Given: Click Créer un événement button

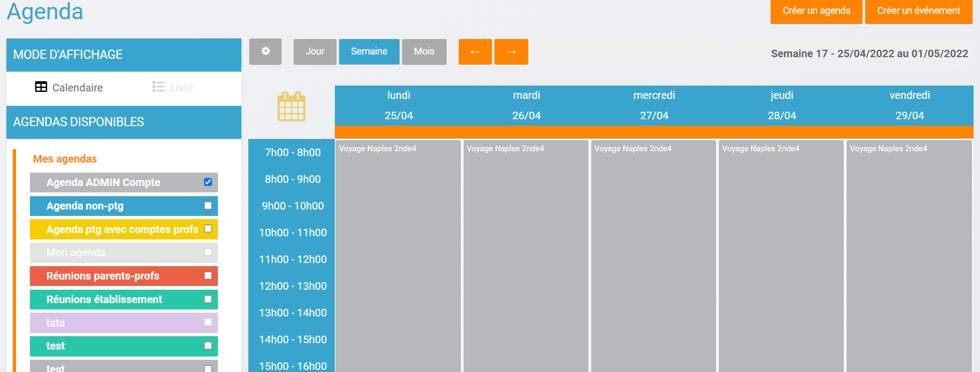Looking at the screenshot, I should (918, 11).
